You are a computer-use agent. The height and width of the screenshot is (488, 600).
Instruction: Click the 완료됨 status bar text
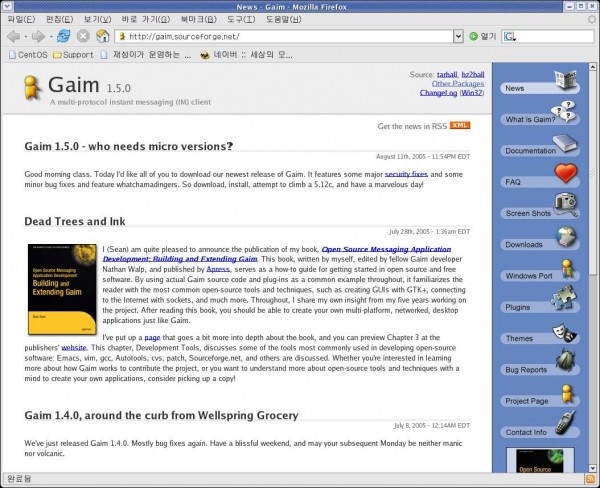[x=19, y=478]
